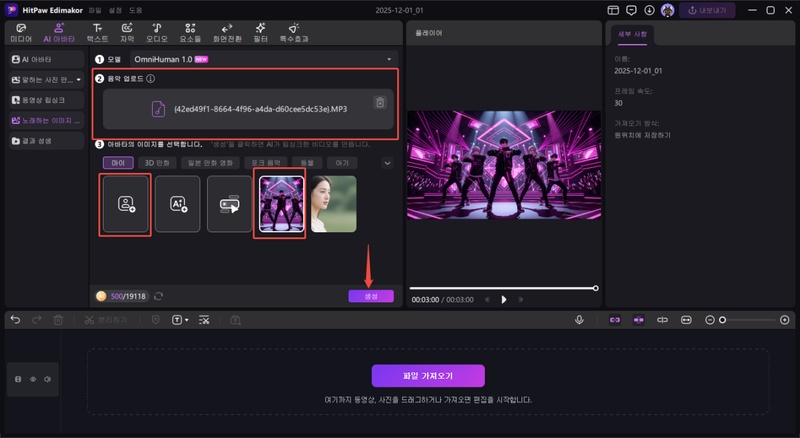Viewport: 800px width, 438px height.
Task: Select the 포크 음악 category
Action: coord(266,163)
